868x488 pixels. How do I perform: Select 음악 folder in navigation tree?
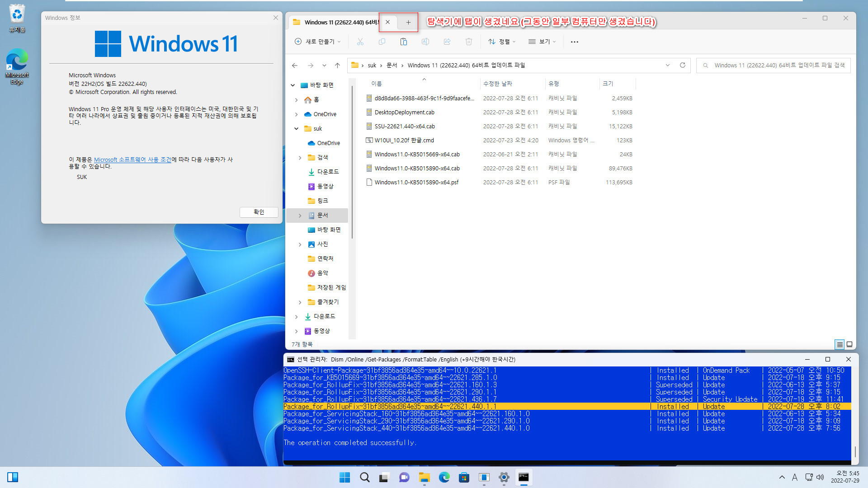[322, 273]
